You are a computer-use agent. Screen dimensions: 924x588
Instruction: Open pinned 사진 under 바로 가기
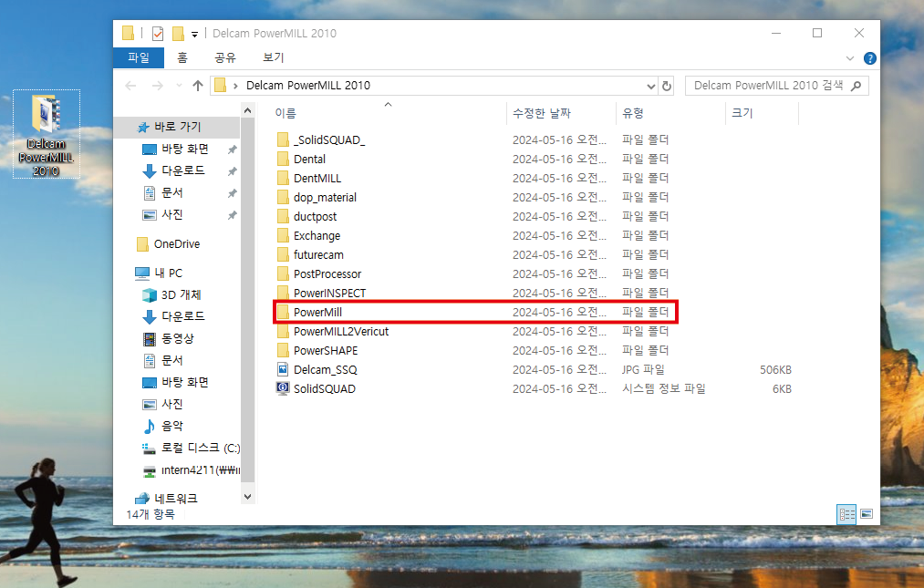click(172, 214)
